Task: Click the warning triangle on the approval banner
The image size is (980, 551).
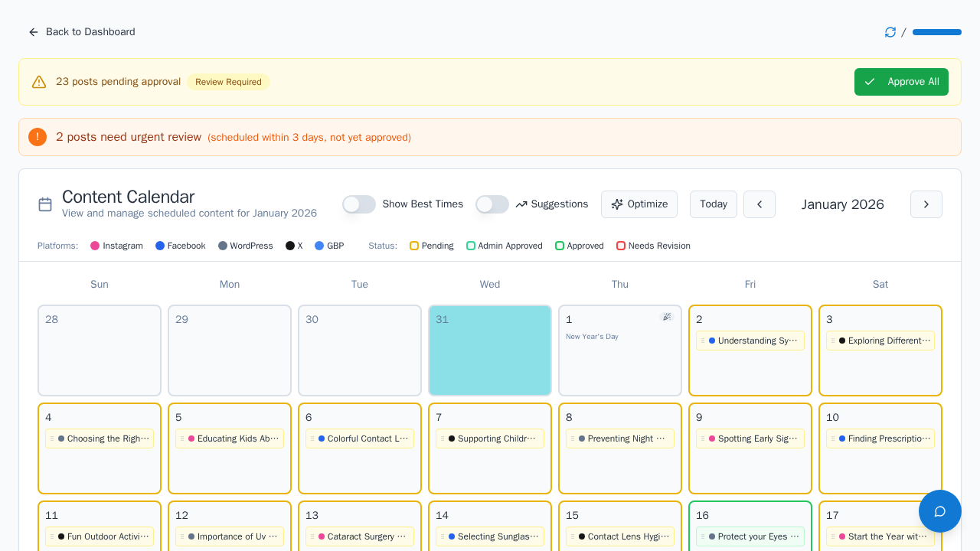Action: click(39, 82)
